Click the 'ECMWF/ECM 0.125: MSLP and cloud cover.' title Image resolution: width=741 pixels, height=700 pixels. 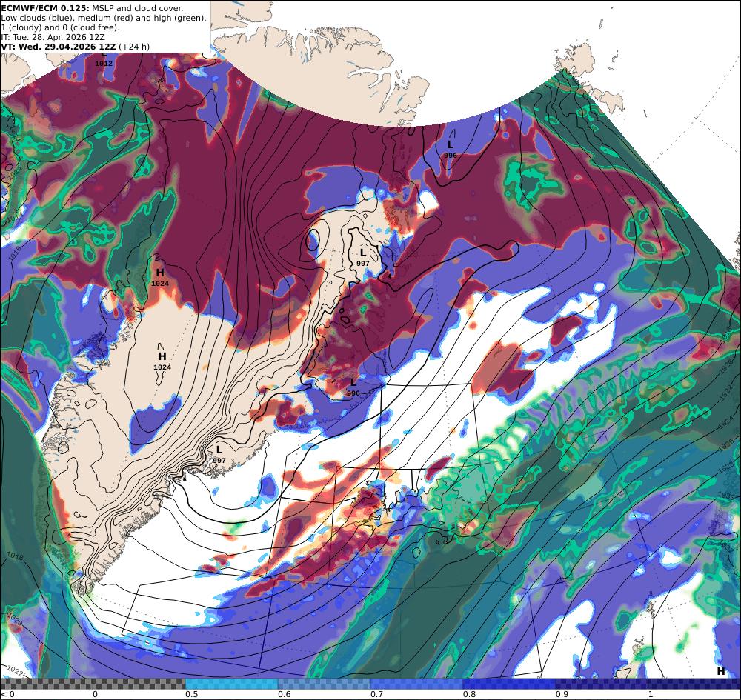coord(92,8)
